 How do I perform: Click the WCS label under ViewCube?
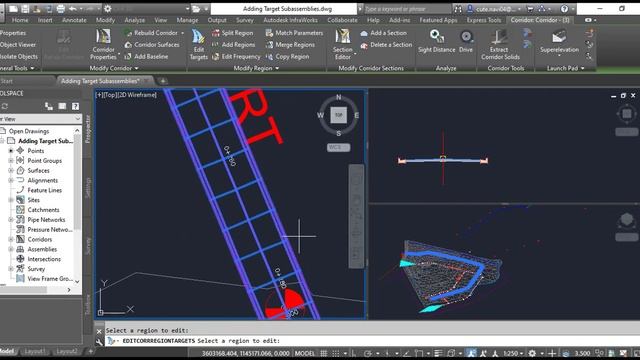click(338, 147)
